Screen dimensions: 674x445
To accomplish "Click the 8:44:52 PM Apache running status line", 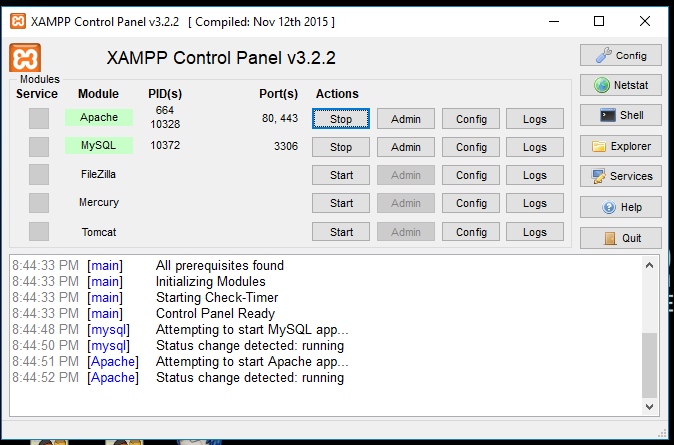I will click(x=178, y=377).
